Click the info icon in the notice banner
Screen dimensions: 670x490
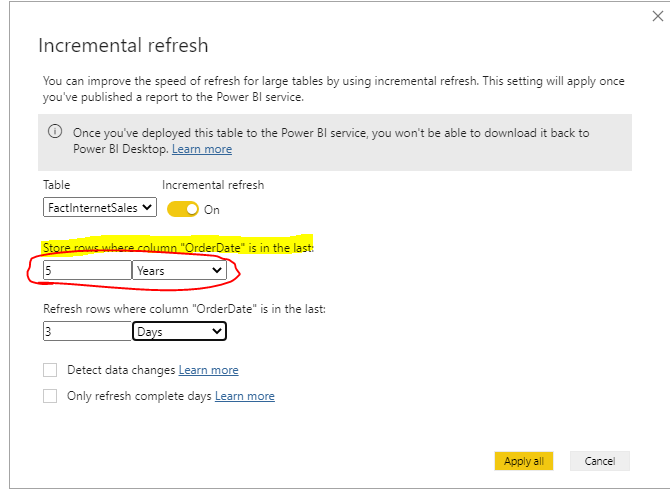point(56,132)
